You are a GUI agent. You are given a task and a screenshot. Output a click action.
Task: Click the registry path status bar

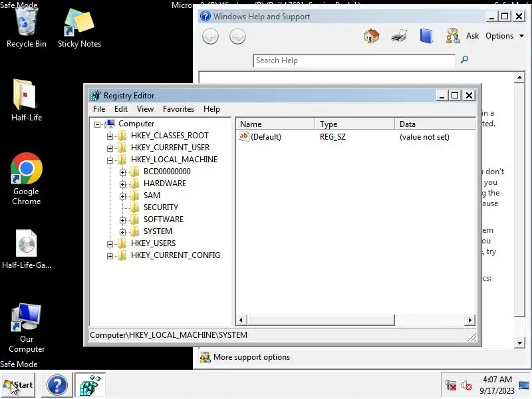[x=282, y=335]
